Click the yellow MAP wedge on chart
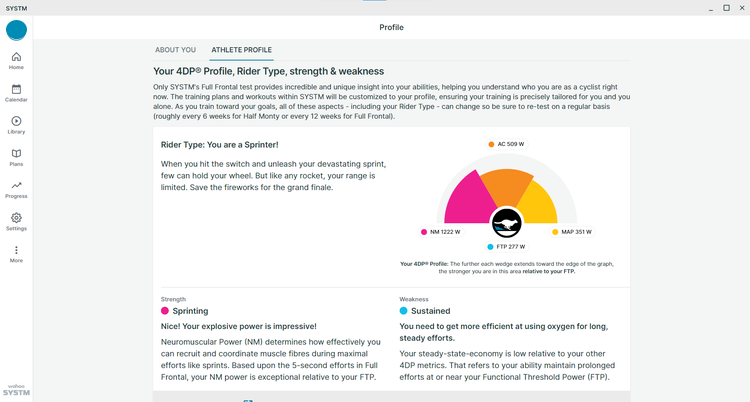Screen dimensions: 750x402 tap(538, 203)
